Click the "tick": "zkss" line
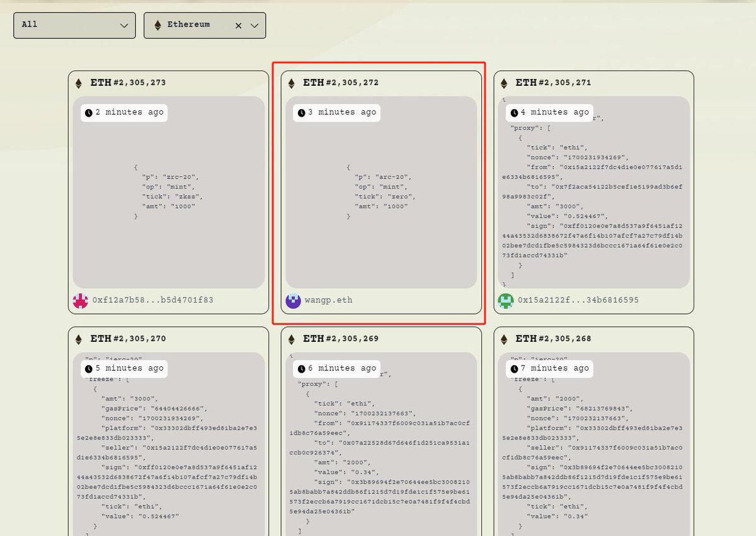Viewport: 756px width, 536px height. [173, 197]
